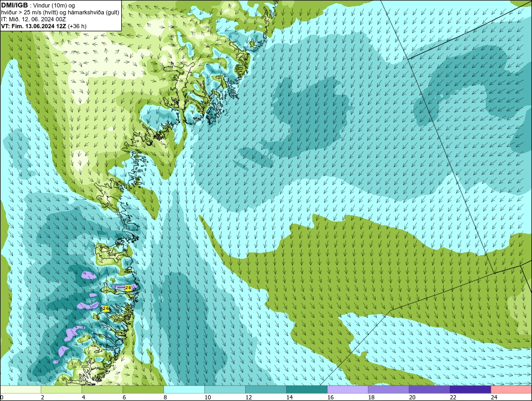Select the 10–12 m/s turquoise legend swatch
The image size is (532, 401).
pos(225,389)
